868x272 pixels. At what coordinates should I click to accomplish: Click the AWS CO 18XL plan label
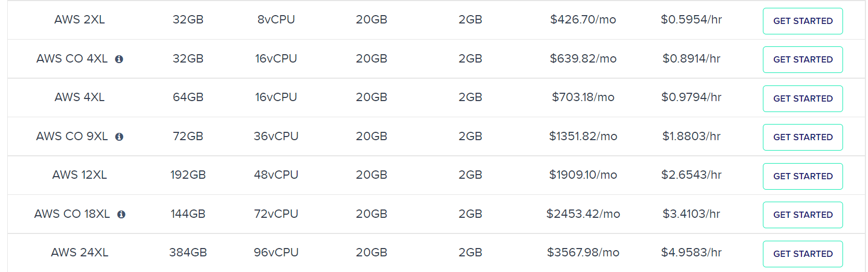[x=72, y=214]
